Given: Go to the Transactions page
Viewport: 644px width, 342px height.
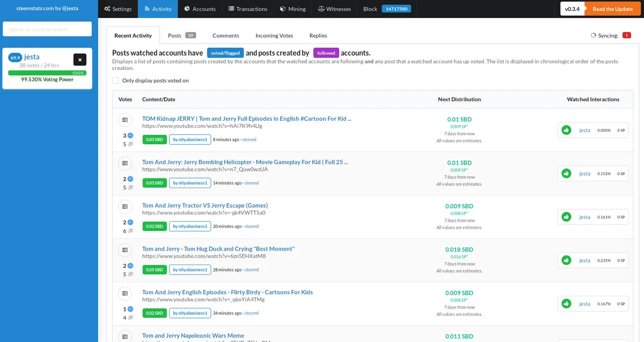Looking at the screenshot, I should [248, 9].
